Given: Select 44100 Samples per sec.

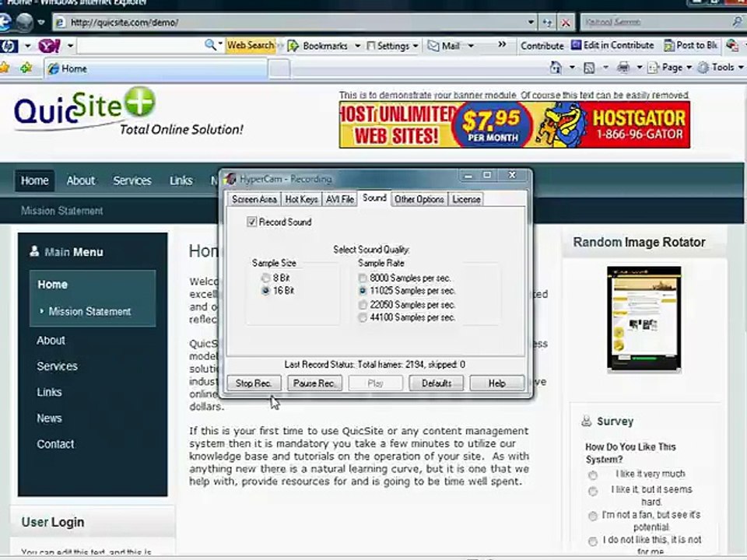Looking at the screenshot, I should coord(363,317).
